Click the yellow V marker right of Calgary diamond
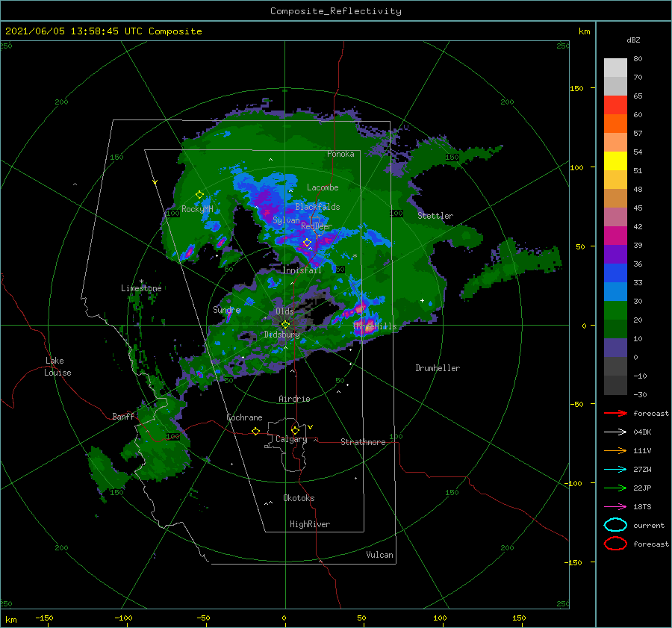This screenshot has height=628, width=672. [x=311, y=427]
